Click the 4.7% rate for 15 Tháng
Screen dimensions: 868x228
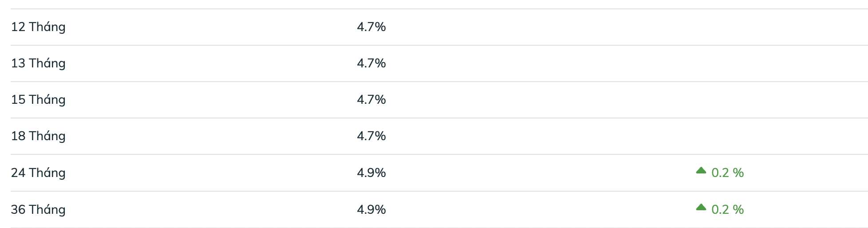(x=371, y=100)
